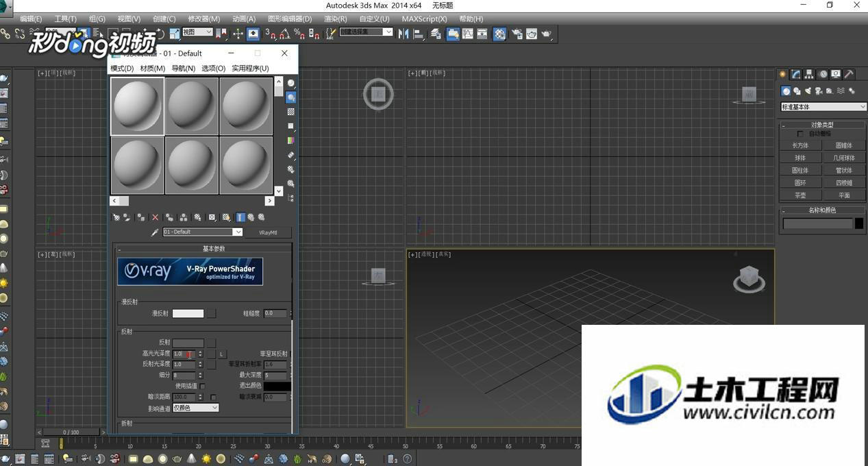This screenshot has width=868, height=466.
Task: Open the Create command panel tab
Action: coord(783,74)
